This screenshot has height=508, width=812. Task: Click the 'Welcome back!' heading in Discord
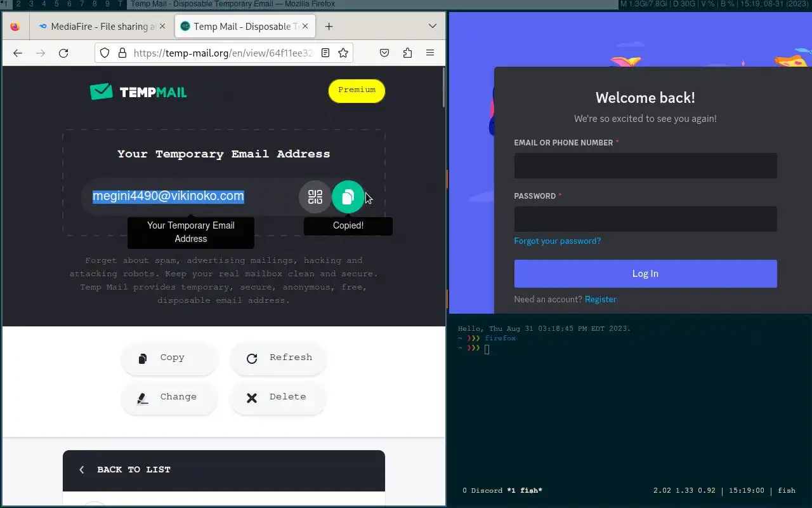(x=645, y=98)
